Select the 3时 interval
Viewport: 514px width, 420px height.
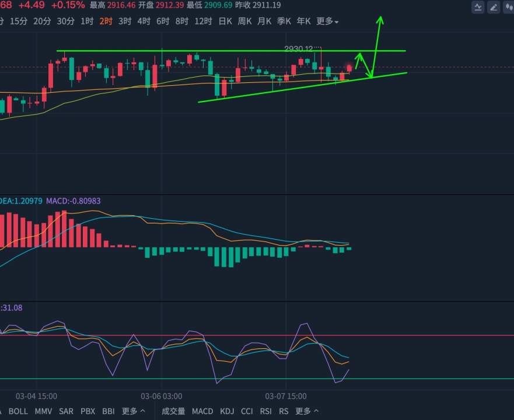(x=125, y=22)
